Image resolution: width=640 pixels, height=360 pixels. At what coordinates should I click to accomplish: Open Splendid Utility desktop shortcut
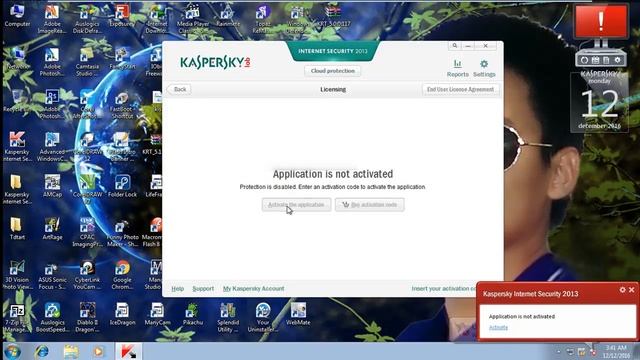click(228, 317)
